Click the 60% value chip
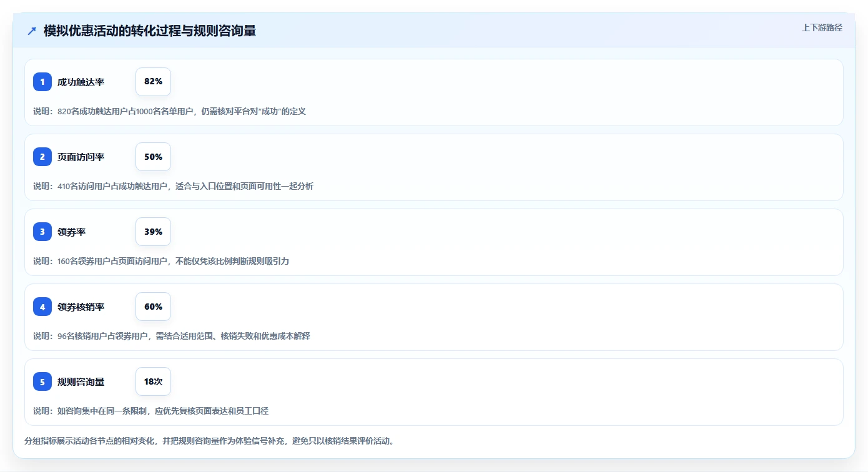 (153, 307)
